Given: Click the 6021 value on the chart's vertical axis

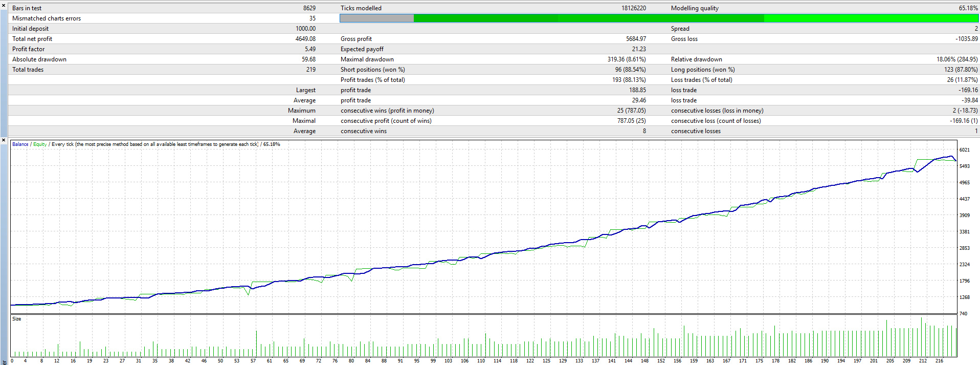Looking at the screenshot, I should tap(965, 150).
